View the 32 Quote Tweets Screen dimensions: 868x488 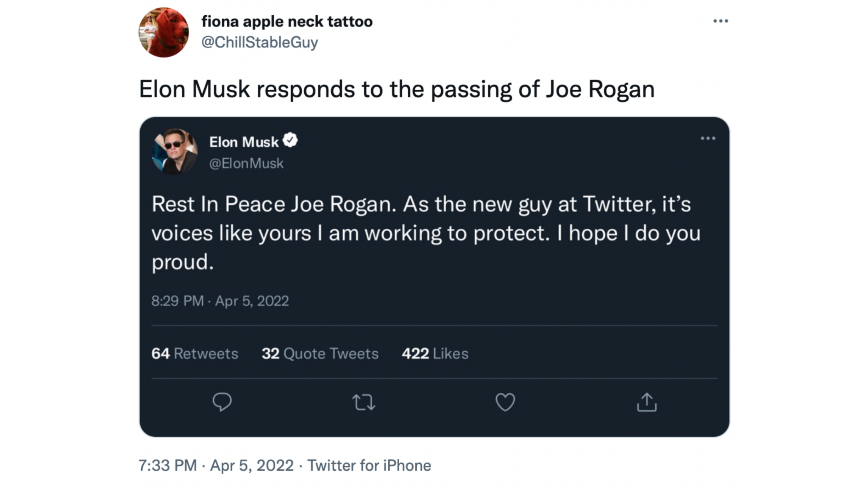coord(320,353)
